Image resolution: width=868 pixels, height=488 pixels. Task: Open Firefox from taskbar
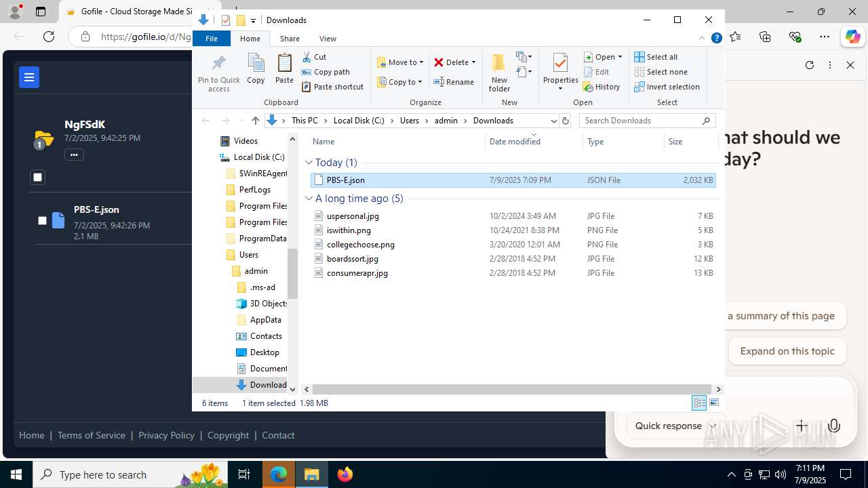[345, 474]
